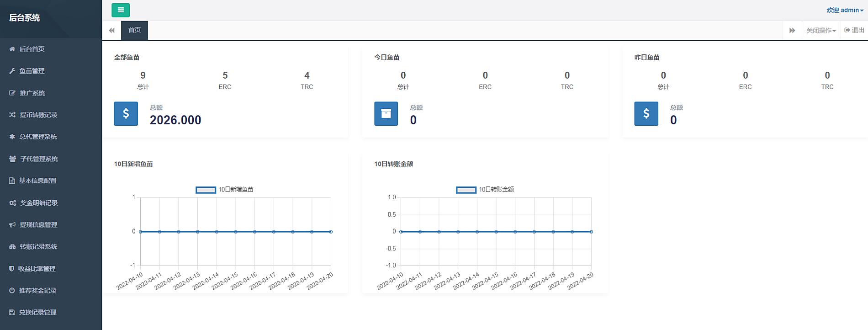Select the 首页 tab
The image size is (868, 330).
134,30
